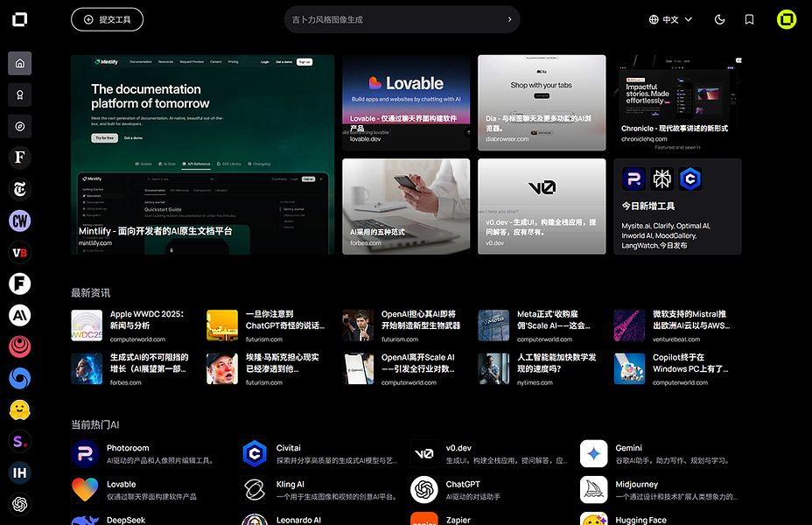
Task: Open the purple 'S.' sidebar icon
Action: point(19,442)
